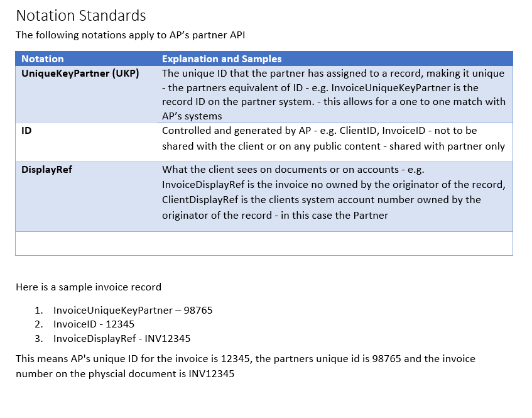Click the UniqueKeyPartner (UKP) table cell
Image resolution: width=532 pixels, height=418 pixels.
(80, 74)
